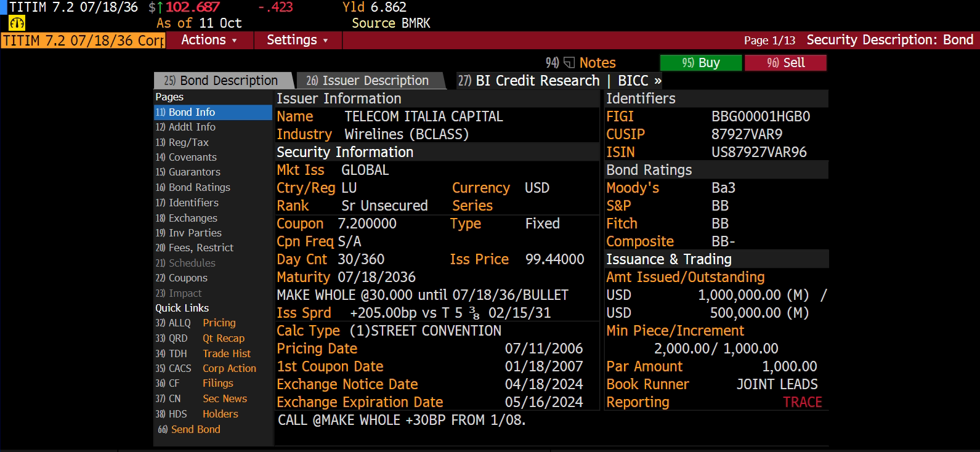Viewport: 980px width, 452px height.
Task: Click the yellow gauge icon under TITIM ticker
Action: pos(17,23)
